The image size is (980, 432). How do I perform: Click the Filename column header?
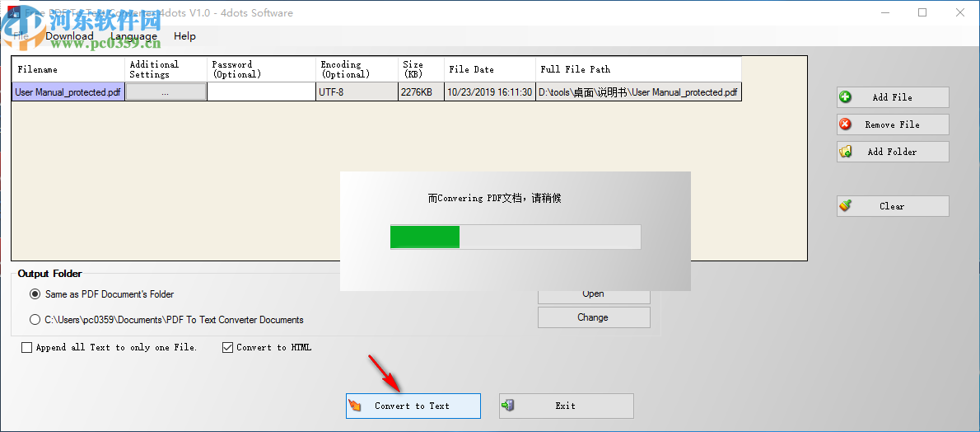tap(68, 69)
